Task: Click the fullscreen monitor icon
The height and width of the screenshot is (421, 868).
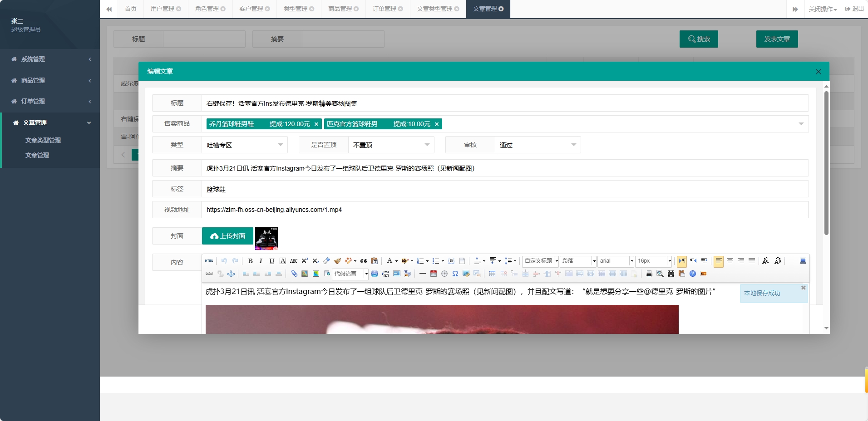Action: coord(803,261)
